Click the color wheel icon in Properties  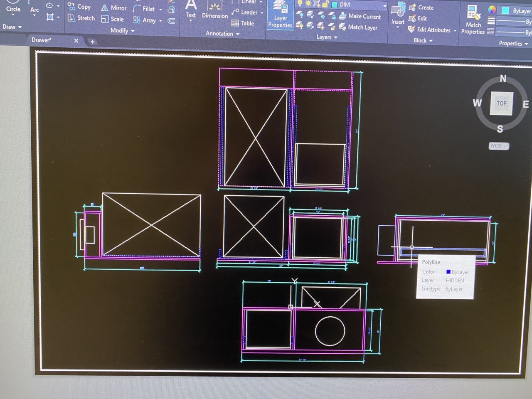coord(492,10)
